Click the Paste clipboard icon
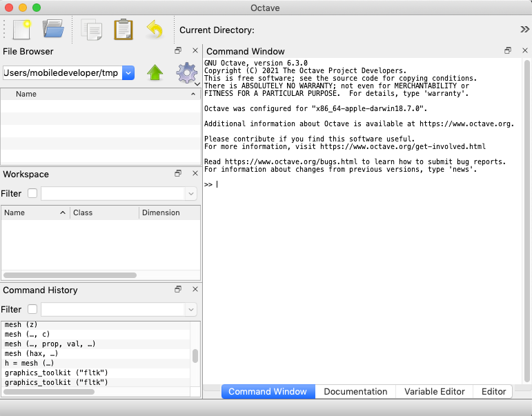Screen dimensions: 532x416 [x=123, y=29]
